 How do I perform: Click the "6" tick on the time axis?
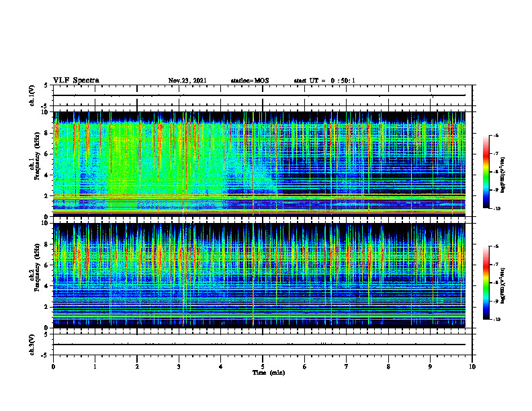point(305,367)
